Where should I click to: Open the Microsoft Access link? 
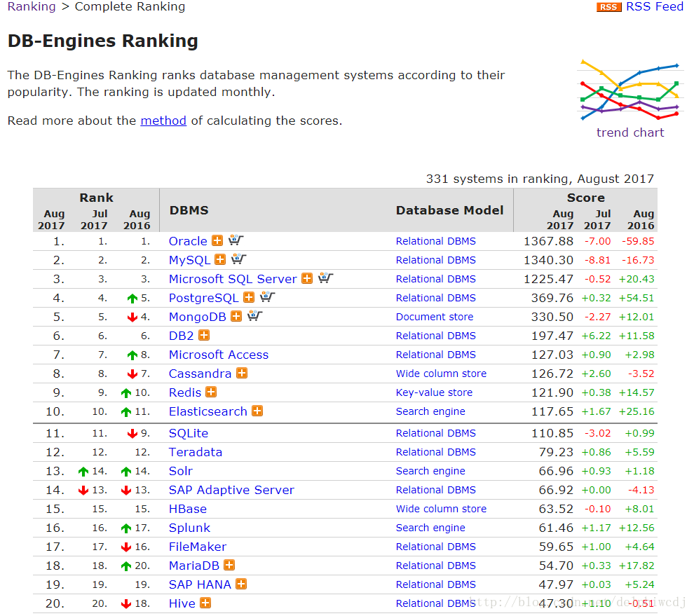pyautogui.click(x=219, y=355)
